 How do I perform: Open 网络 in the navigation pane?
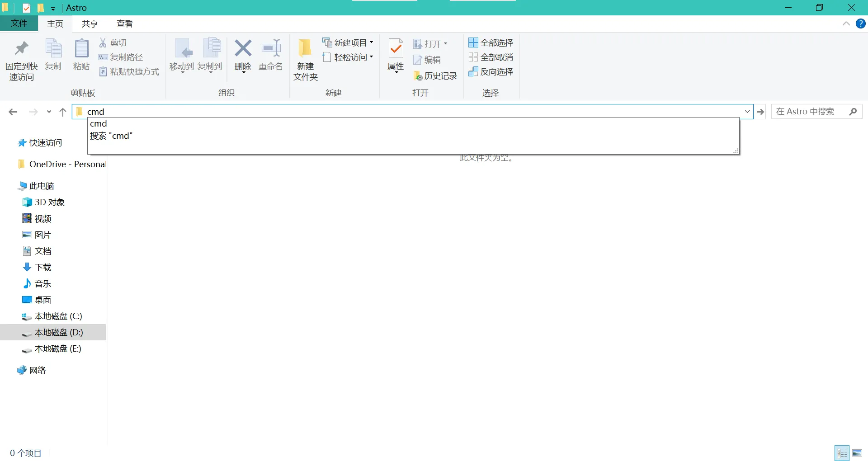pos(32,370)
